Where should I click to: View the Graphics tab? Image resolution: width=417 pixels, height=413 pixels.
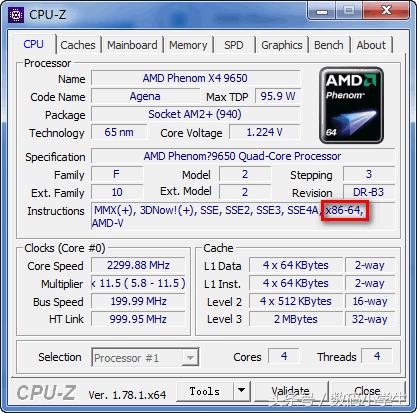click(282, 45)
